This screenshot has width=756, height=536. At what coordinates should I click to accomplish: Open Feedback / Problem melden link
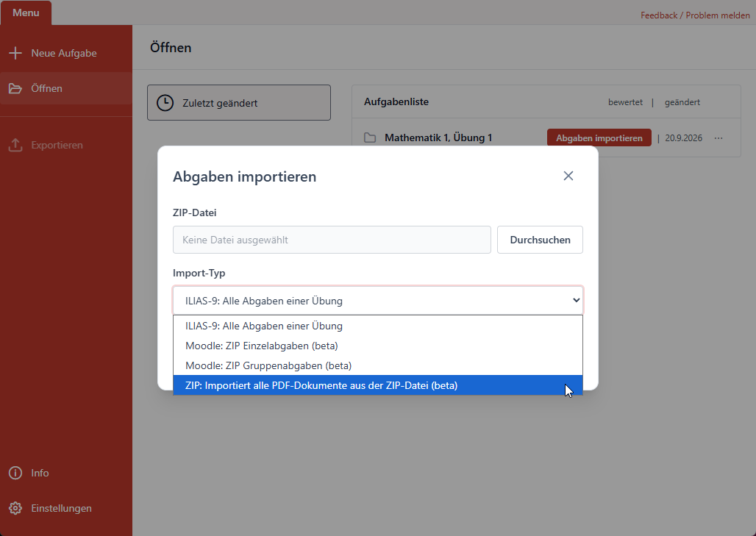coord(695,15)
